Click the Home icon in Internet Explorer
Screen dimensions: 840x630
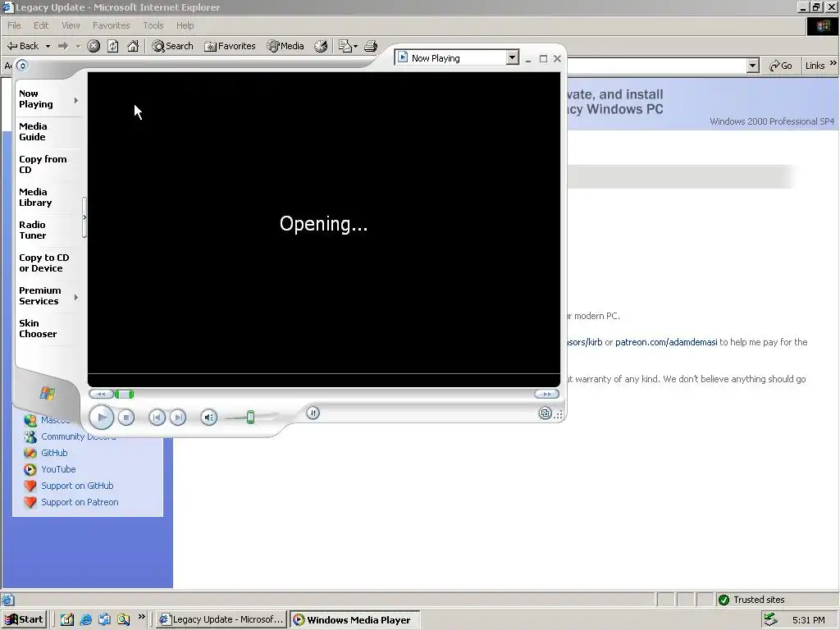tap(133, 46)
